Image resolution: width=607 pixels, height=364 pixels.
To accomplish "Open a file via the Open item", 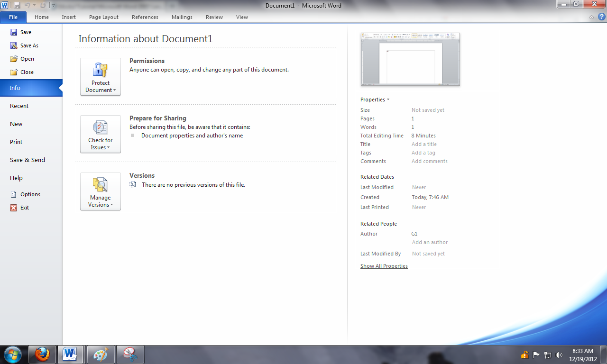I will tap(22, 59).
